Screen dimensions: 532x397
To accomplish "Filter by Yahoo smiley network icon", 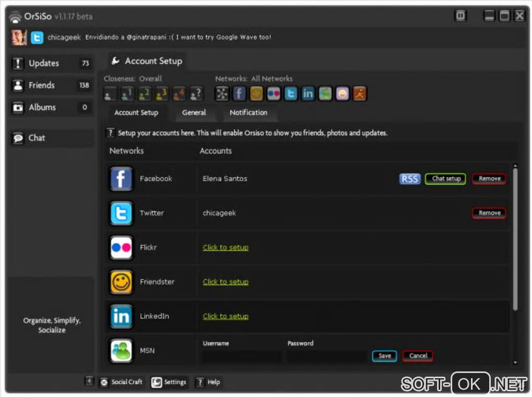I will click(x=342, y=94).
